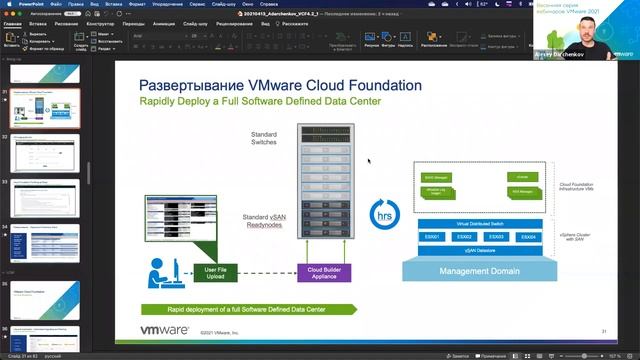The height and width of the screenshot is (360, 640).
Task: Open the Справка menu in menu bar
Action: [x=269, y=4]
